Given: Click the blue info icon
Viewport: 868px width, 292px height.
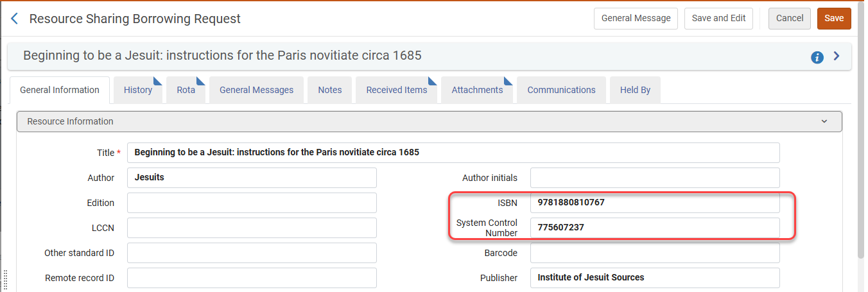Looking at the screenshot, I should 817,57.
